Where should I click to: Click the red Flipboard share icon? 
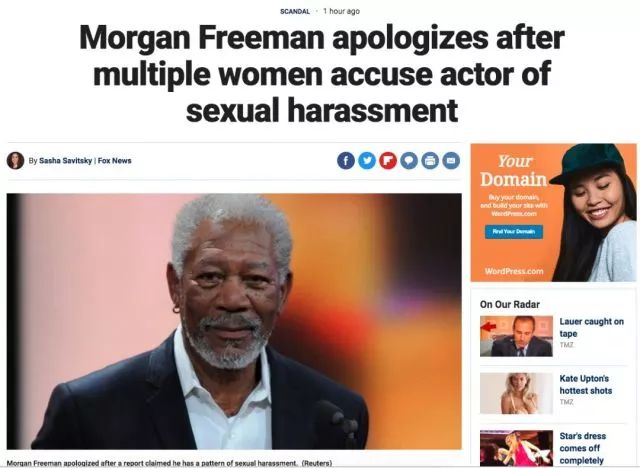(388, 161)
